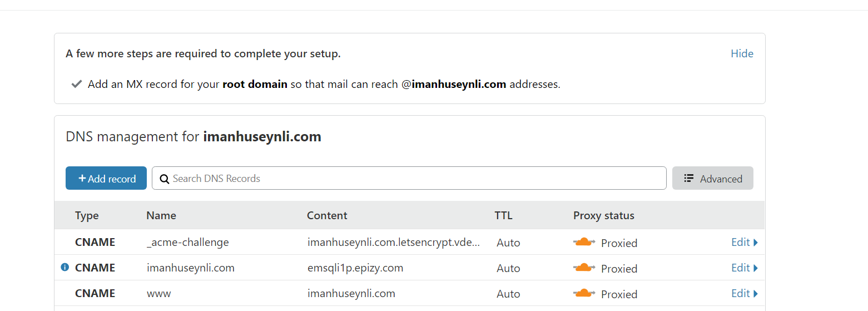Click the plus icon on Add record
The height and width of the screenshot is (311, 868).
pos(82,179)
